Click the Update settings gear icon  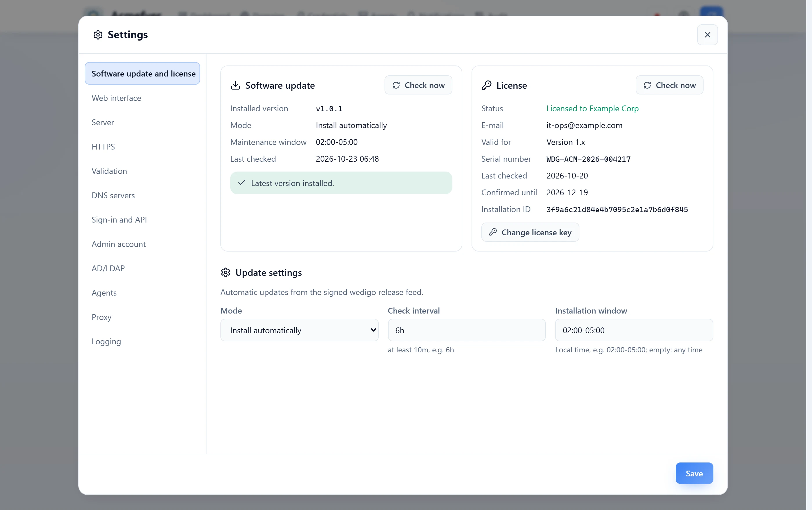226,272
